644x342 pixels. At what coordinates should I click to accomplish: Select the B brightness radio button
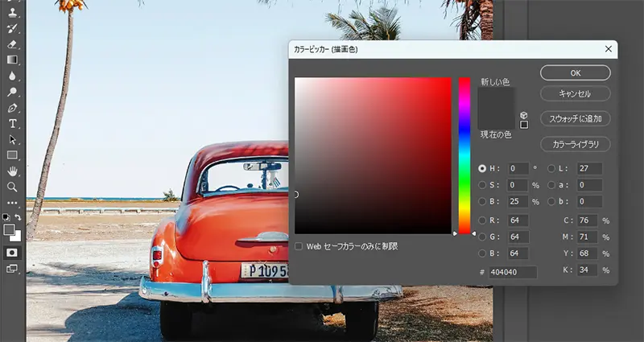click(x=482, y=202)
